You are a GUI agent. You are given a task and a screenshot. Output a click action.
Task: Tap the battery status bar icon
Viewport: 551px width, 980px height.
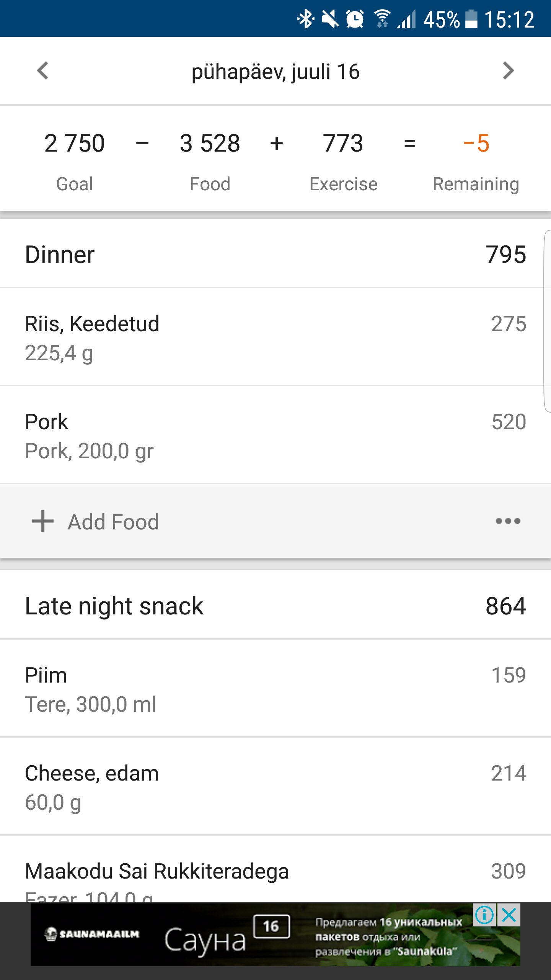[471, 19]
